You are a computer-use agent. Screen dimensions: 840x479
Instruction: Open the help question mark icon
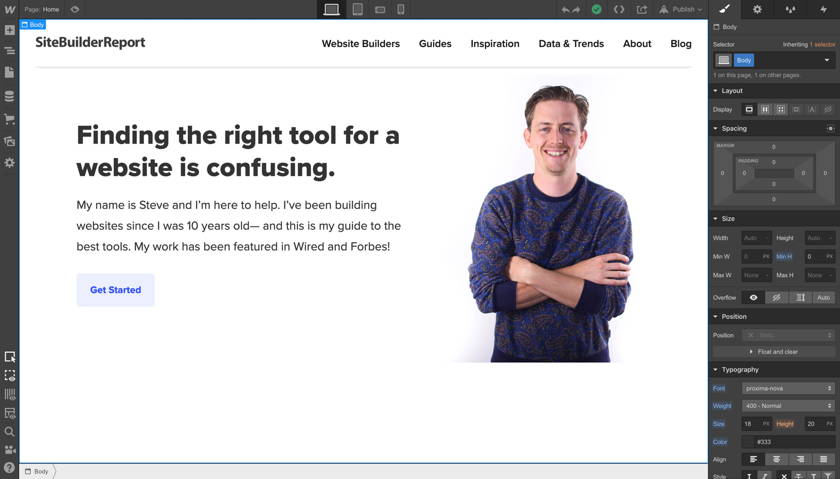[10, 467]
